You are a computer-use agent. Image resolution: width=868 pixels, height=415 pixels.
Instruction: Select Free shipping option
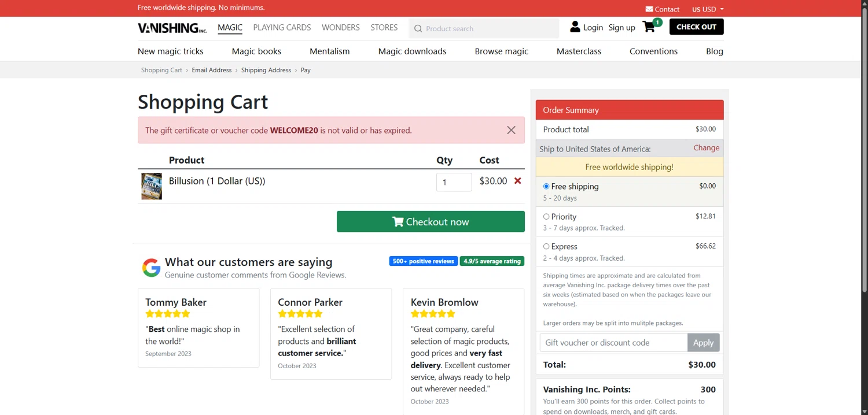(x=546, y=187)
